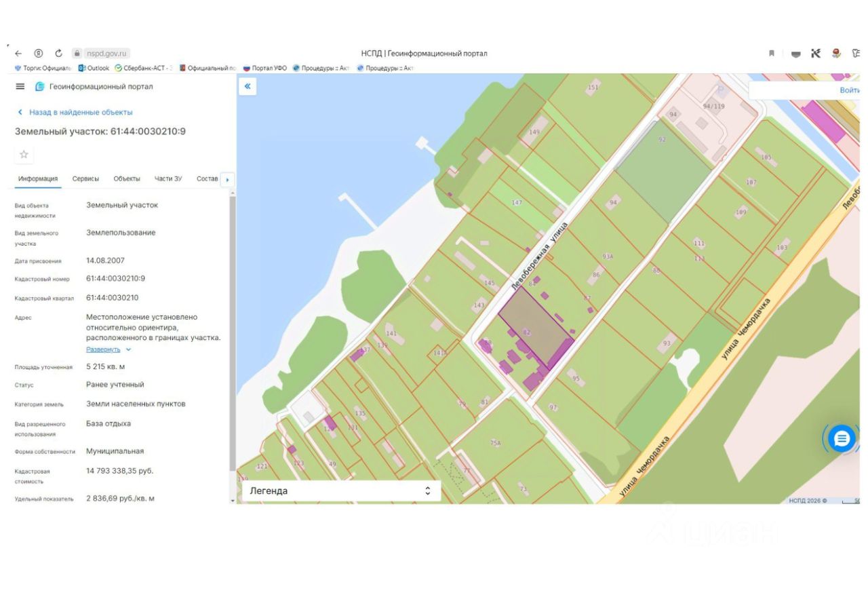Click parcel label 149 on the map

[x=534, y=132]
